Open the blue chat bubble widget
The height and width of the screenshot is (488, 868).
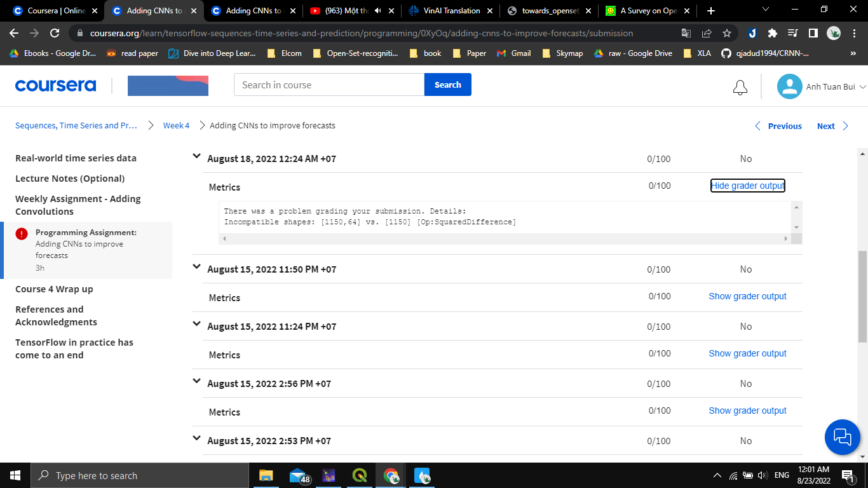tap(842, 437)
